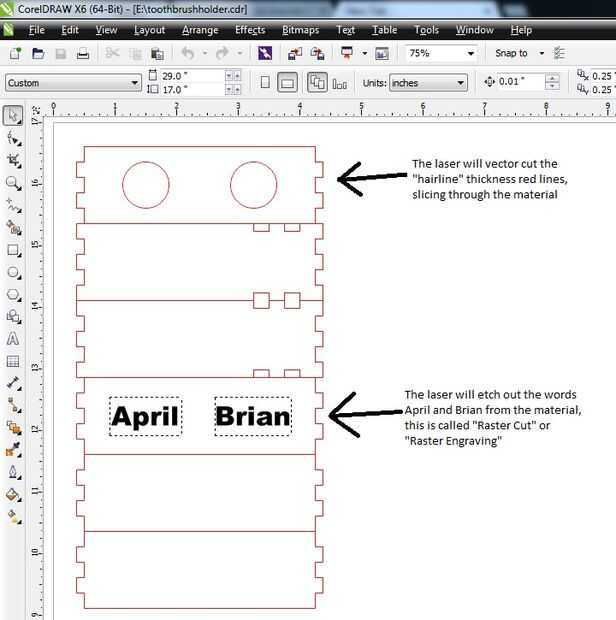Click the Undo arrow
This screenshot has height=620, width=616.
pyautogui.click(x=188, y=53)
